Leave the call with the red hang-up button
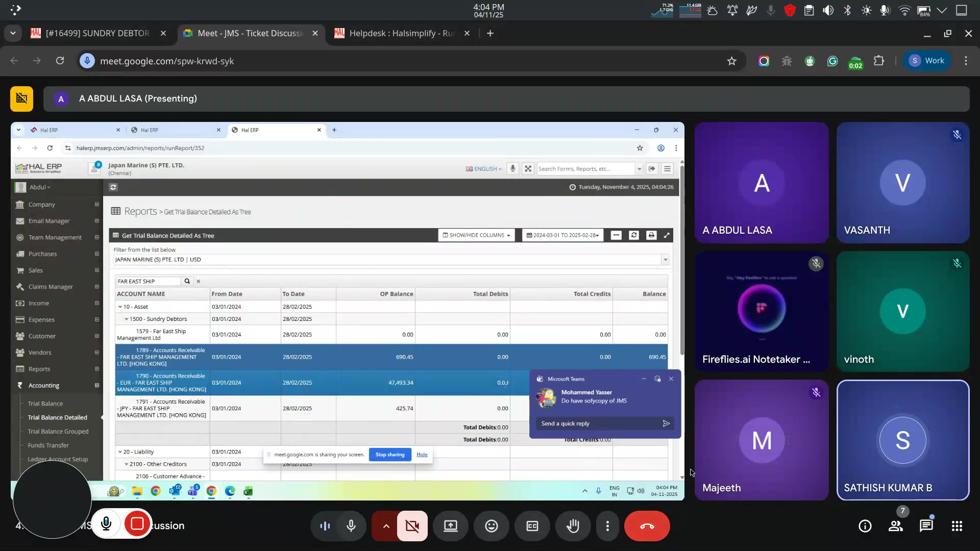The image size is (980, 551). [647, 526]
